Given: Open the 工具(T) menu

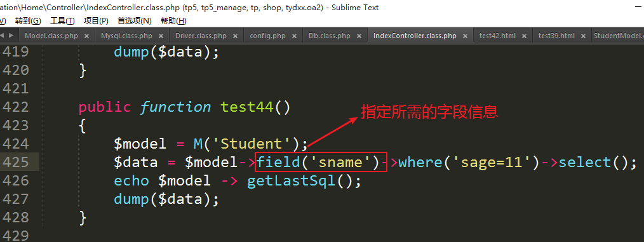Looking at the screenshot, I should point(62,20).
